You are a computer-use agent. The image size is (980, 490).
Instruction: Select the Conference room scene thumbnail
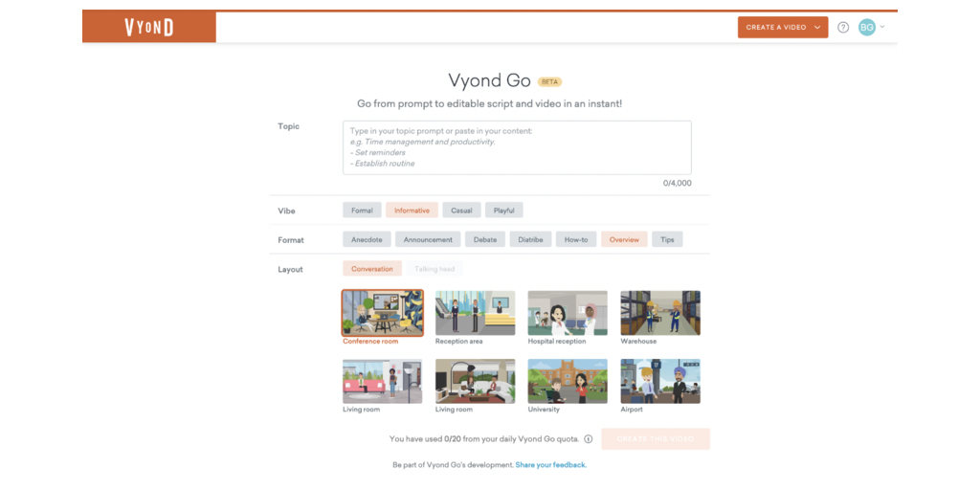(382, 313)
